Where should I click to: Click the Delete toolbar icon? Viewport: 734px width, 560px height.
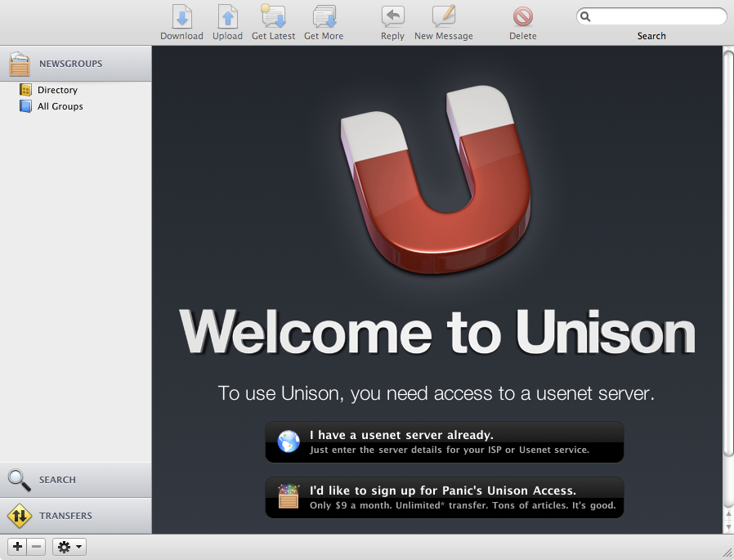tap(523, 17)
